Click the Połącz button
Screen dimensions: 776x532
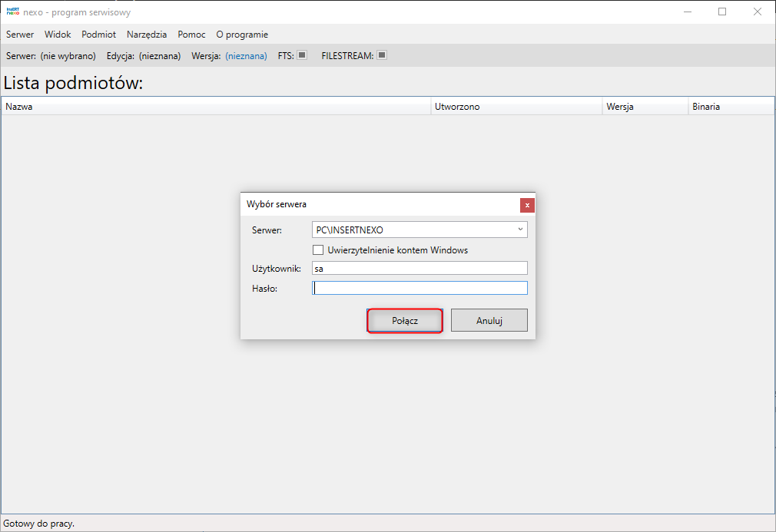405,320
